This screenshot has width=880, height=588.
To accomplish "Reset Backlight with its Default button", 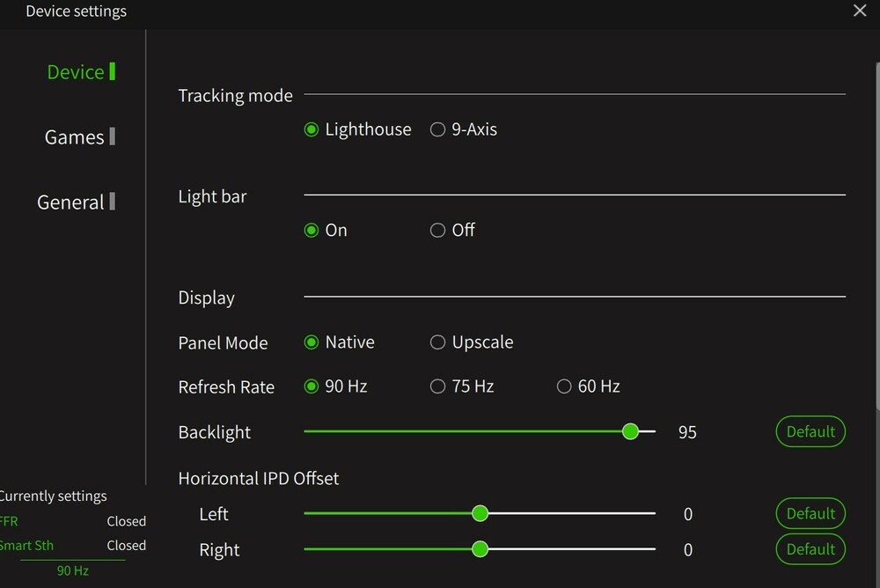I will (810, 431).
